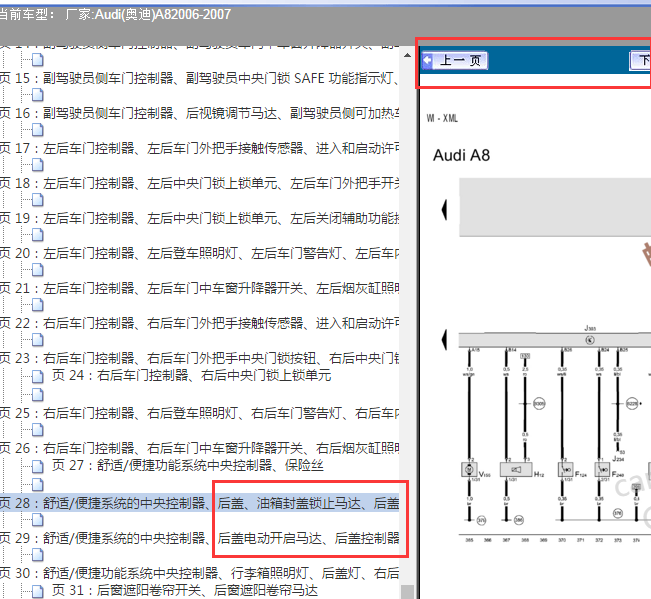This screenshot has height=599, width=651.
Task: Click ground point circle 376
Action: [x=618, y=514]
